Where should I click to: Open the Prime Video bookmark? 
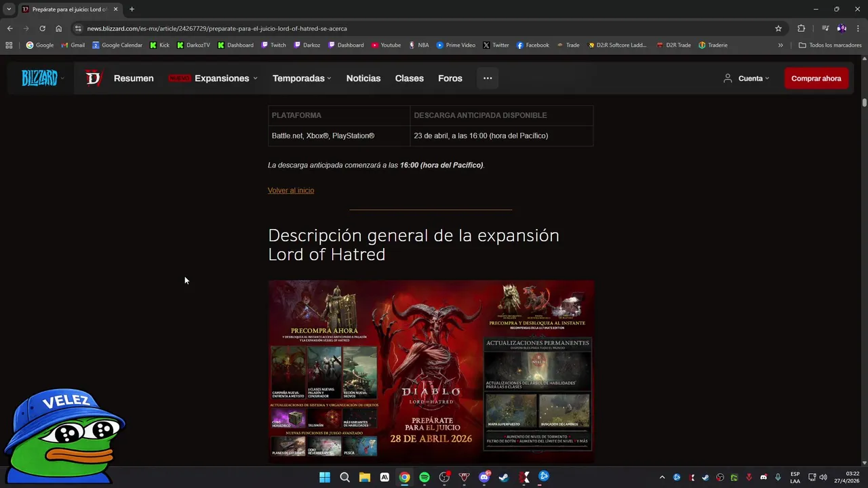coord(456,45)
